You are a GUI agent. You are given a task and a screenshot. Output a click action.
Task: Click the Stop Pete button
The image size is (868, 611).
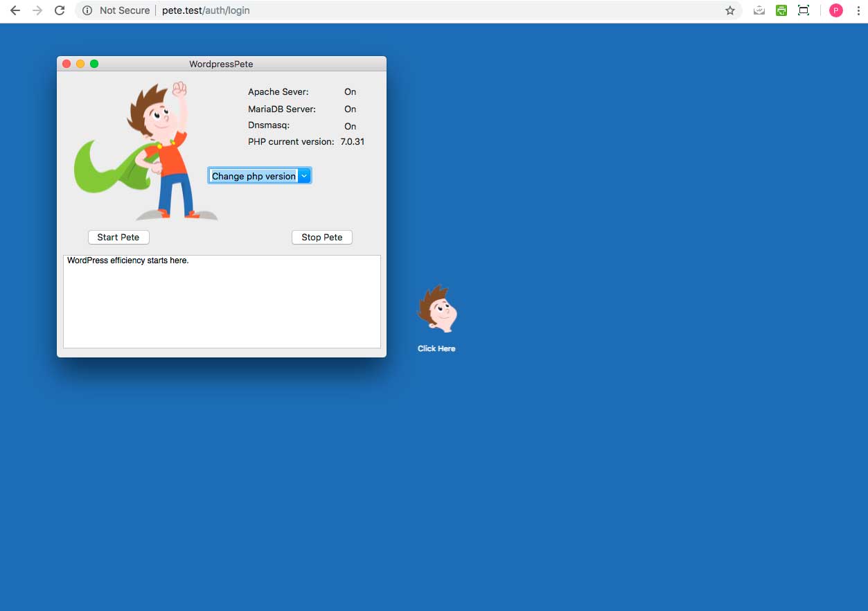[x=322, y=237]
